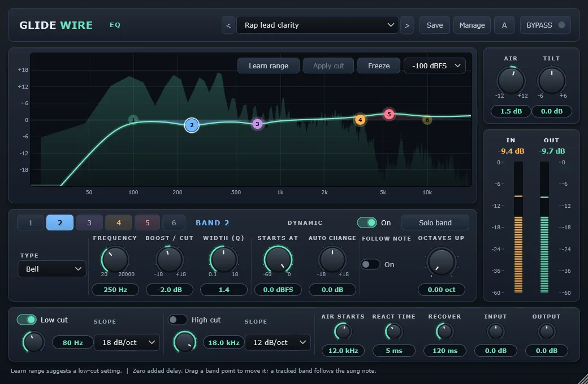Viewport: 588px width, 384px height.
Task: Switch to band tab 6
Action: [x=174, y=222]
